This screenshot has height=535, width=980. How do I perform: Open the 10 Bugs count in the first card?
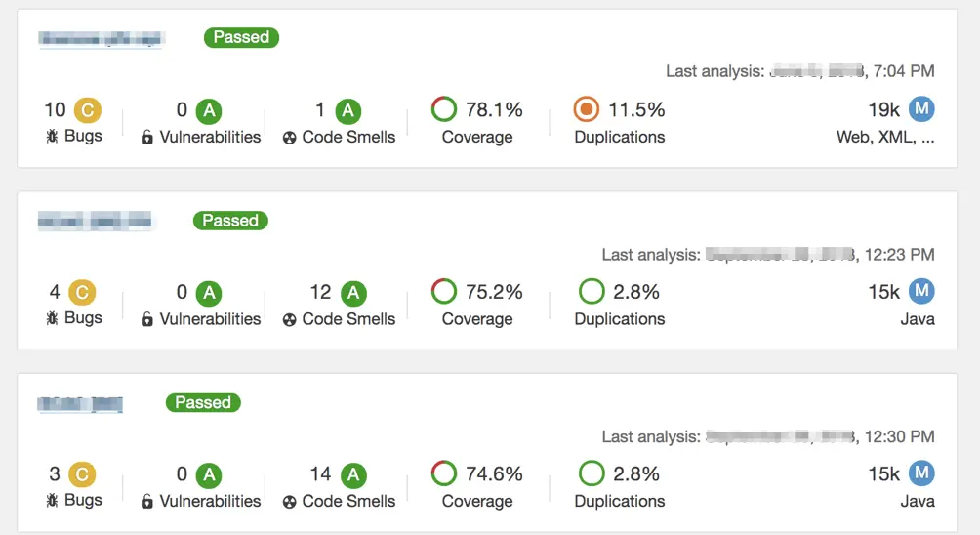tap(54, 110)
